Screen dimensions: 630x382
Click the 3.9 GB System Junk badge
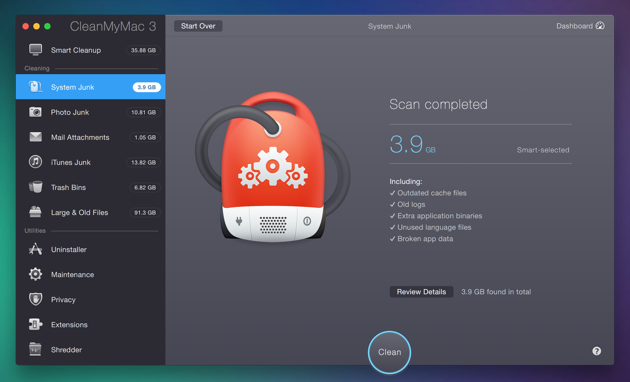(x=147, y=87)
